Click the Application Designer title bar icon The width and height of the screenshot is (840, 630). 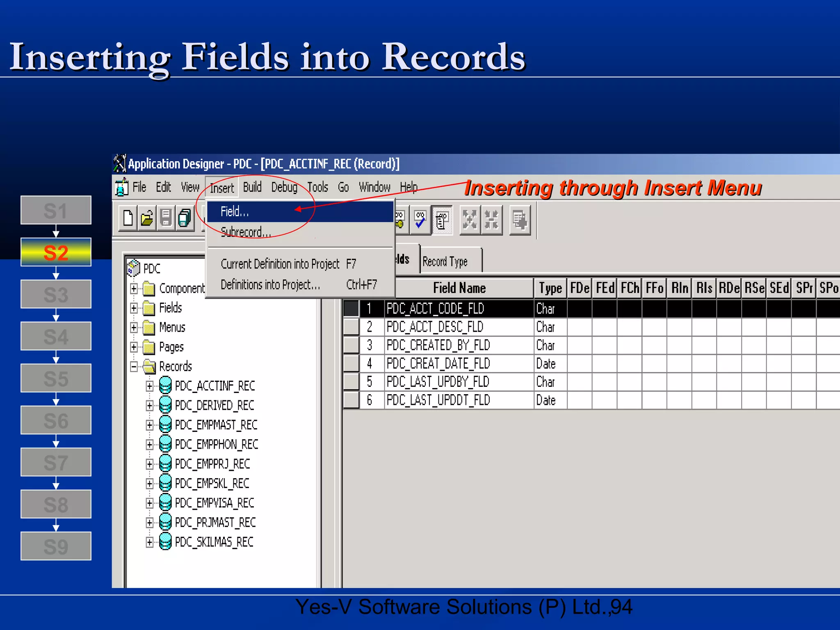(x=119, y=163)
